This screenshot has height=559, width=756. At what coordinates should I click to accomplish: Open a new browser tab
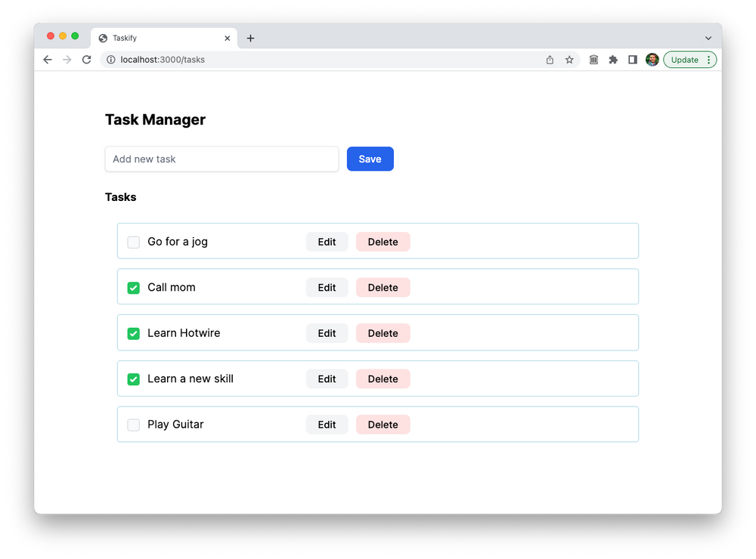point(250,38)
